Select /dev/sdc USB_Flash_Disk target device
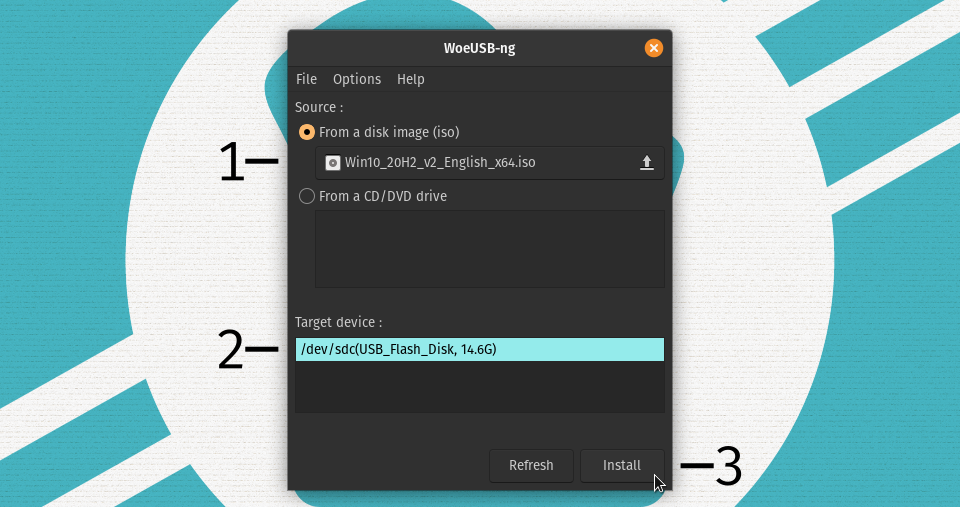Viewport: 960px width, 507px height. 479,349
